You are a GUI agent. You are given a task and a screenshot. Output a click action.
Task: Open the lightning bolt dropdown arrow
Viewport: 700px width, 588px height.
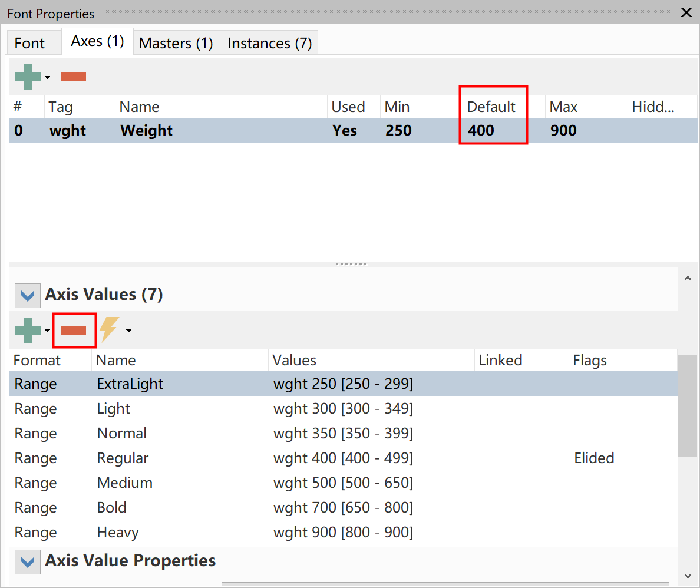point(128,331)
